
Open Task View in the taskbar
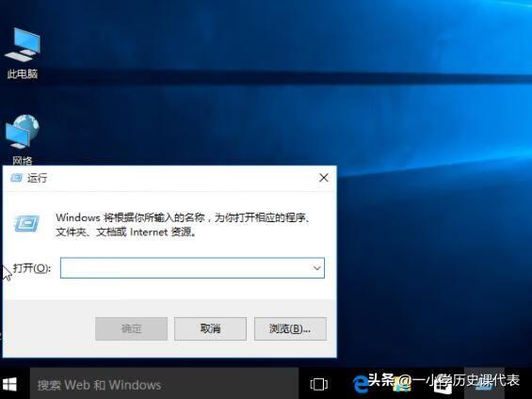click(318, 385)
